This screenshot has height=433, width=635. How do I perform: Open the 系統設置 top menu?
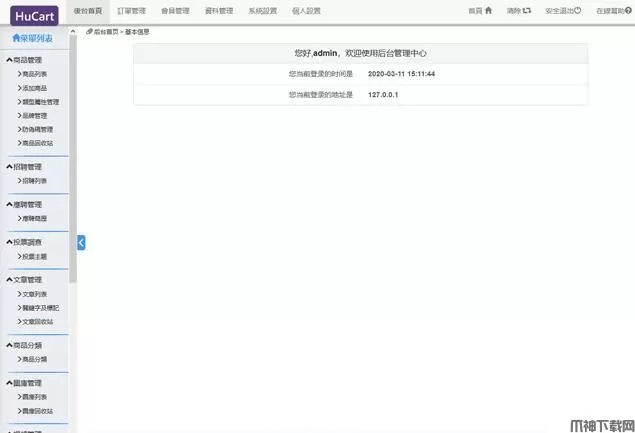(x=262, y=11)
